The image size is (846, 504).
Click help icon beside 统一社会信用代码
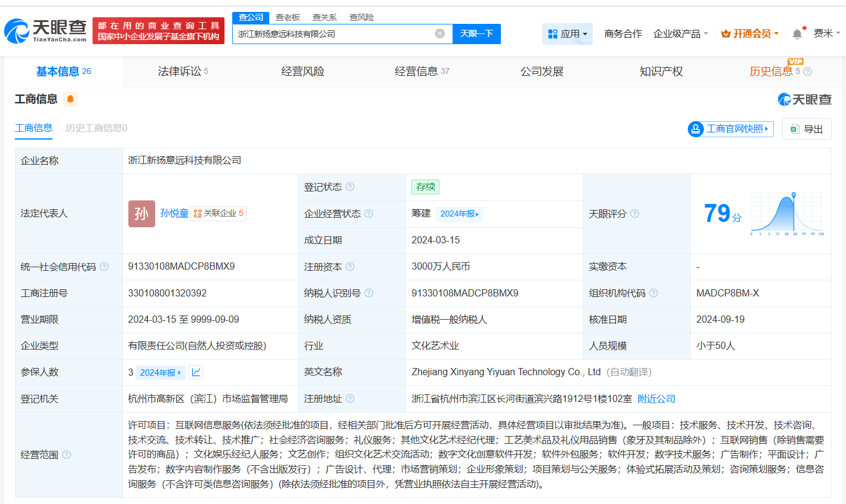click(104, 267)
